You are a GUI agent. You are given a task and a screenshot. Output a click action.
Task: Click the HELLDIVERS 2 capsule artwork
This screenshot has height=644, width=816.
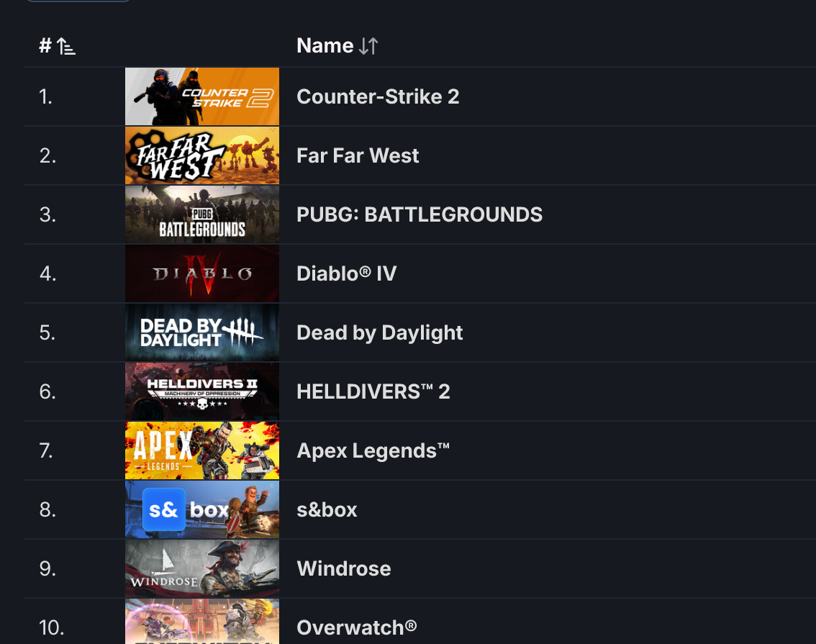click(x=201, y=391)
